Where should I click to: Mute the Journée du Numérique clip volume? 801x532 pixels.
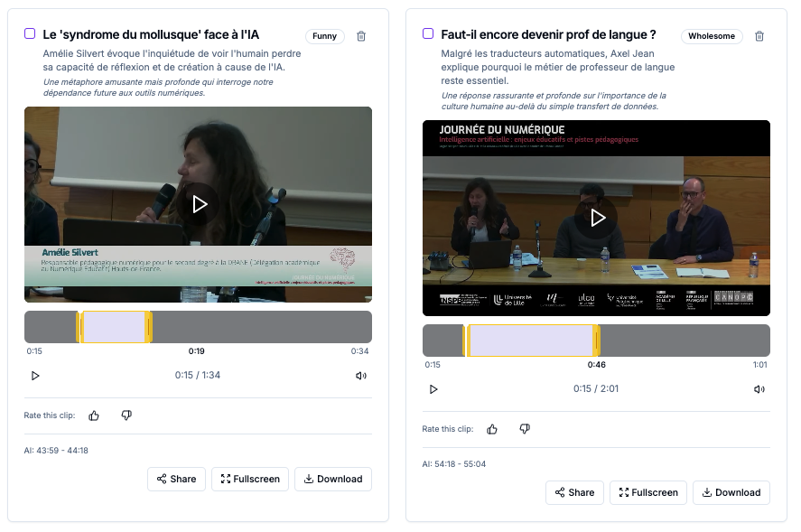759,389
